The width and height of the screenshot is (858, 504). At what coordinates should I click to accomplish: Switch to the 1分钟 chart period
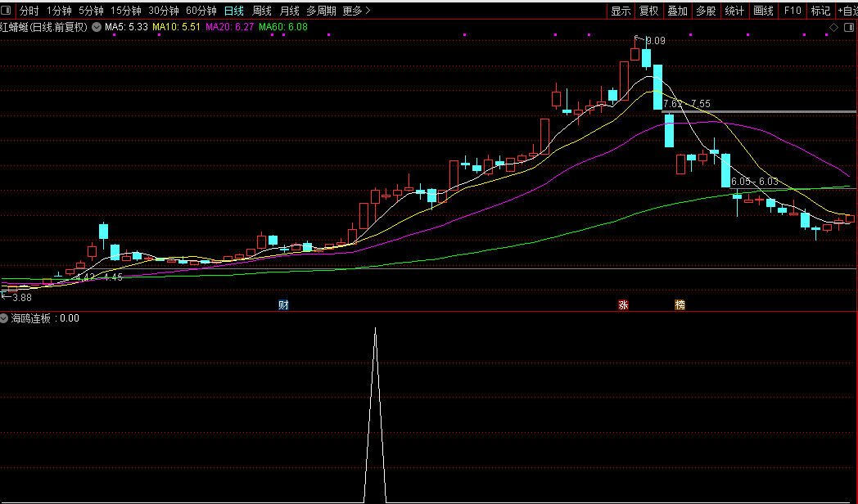59,11
